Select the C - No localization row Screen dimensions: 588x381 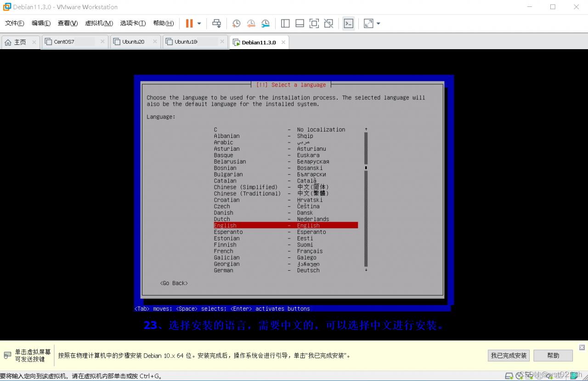coord(286,130)
